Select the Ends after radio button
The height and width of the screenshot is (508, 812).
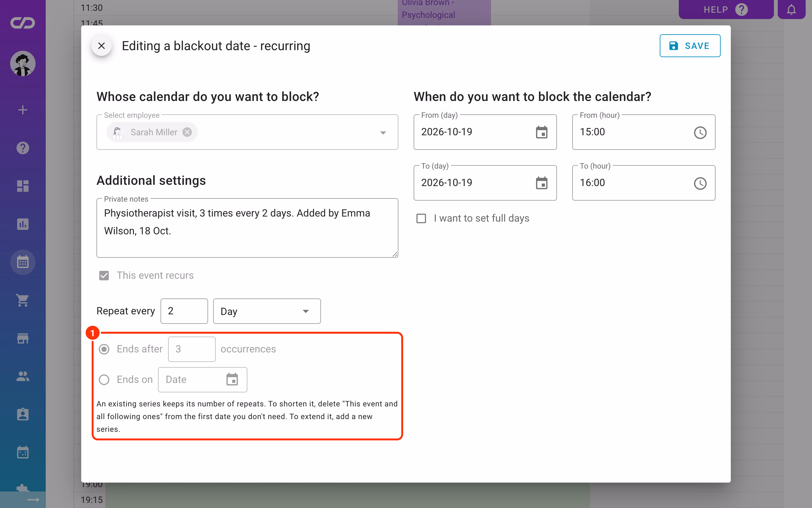104,349
